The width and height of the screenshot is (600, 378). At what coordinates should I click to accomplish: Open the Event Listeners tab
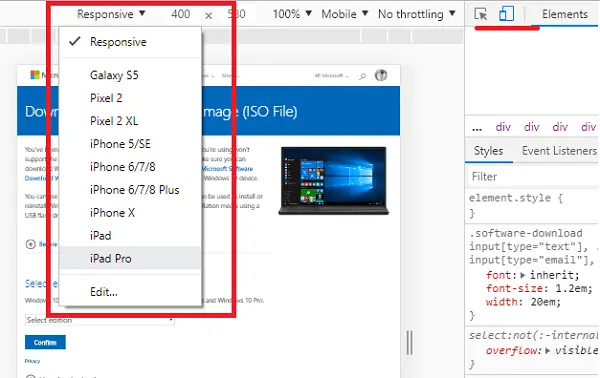559,151
